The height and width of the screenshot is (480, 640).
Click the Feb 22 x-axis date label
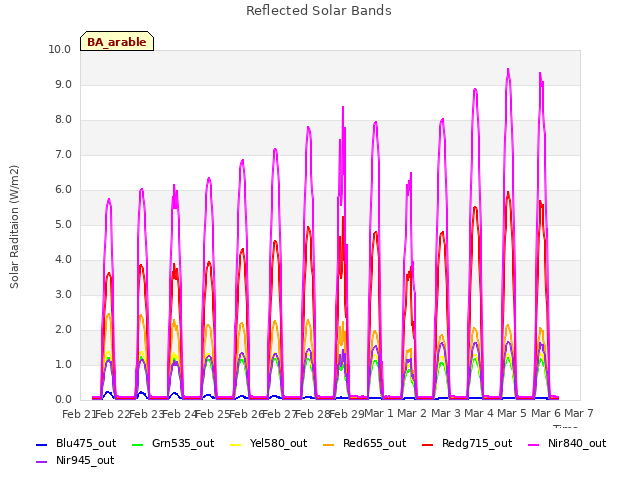[x=112, y=414]
